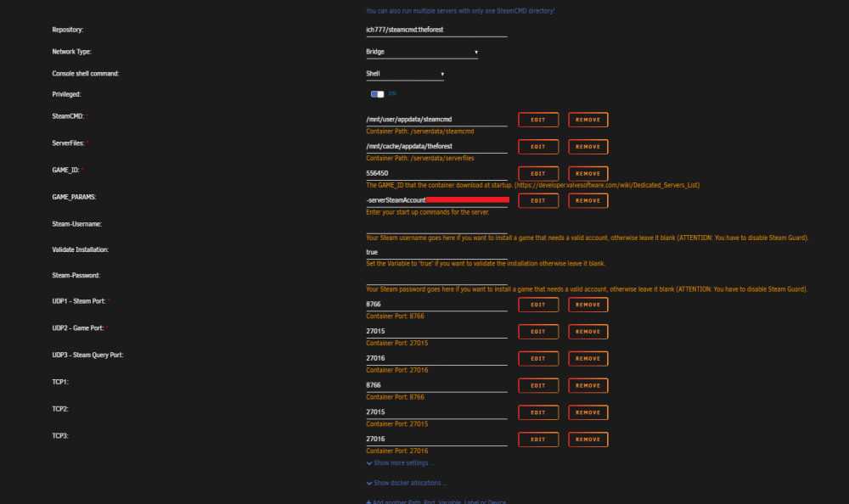The width and height of the screenshot is (849, 504).
Task: Click 'Enter your start up commands' hint
Action: 427,212
